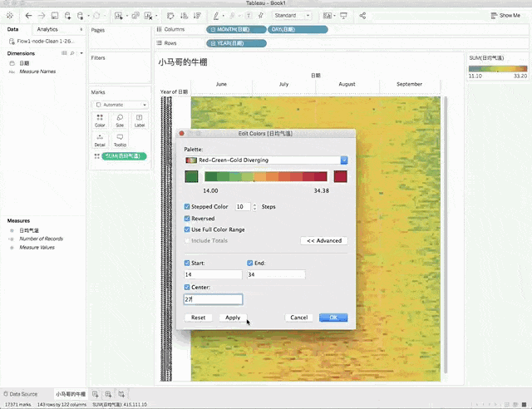Switch to the Analytics pane tab
Viewport: 532px width, 409px height.
47,29
